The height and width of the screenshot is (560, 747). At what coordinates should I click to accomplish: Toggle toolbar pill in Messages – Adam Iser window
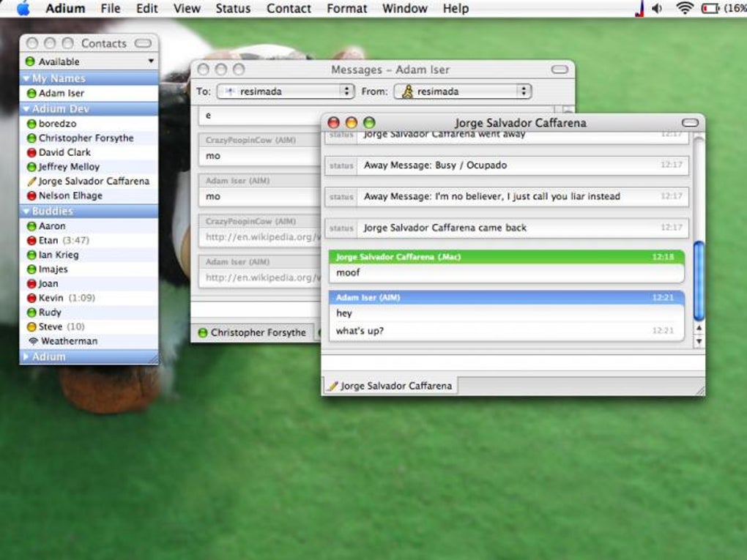tap(560, 70)
